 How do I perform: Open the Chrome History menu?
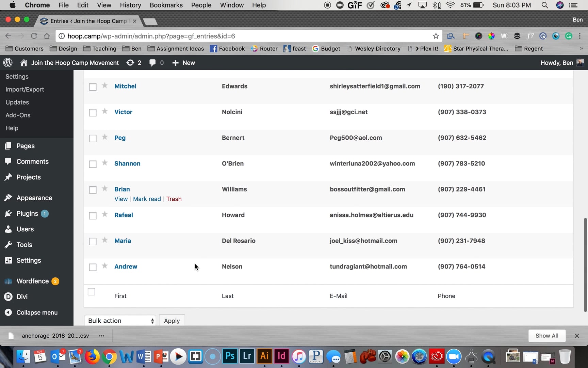pos(130,5)
